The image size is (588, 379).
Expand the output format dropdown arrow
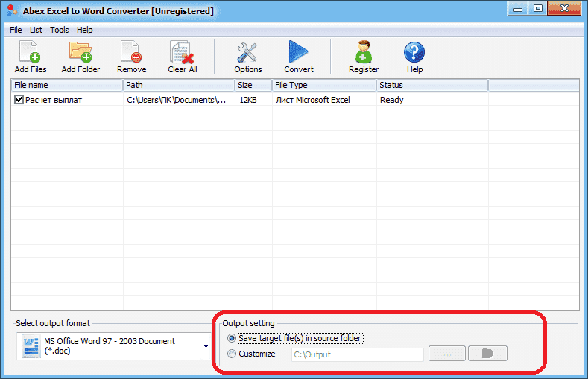coord(206,346)
